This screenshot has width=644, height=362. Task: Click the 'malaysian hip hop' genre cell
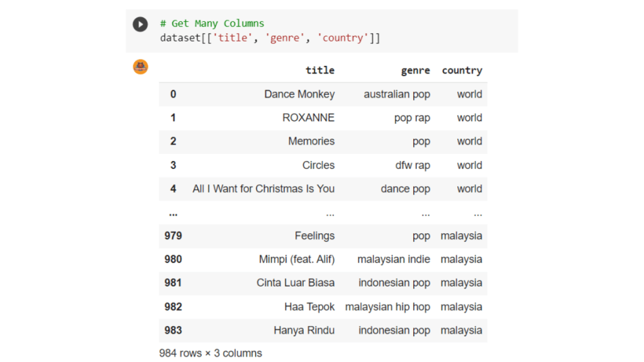387,307
